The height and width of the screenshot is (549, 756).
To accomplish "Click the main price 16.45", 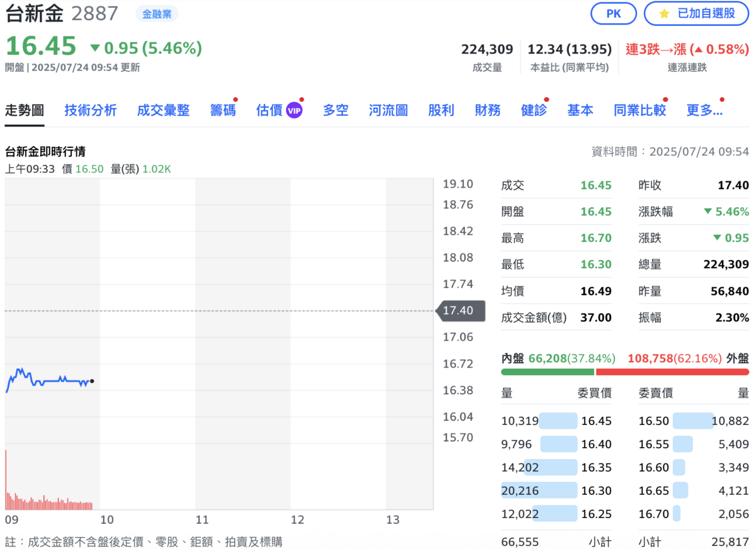I will [x=41, y=46].
